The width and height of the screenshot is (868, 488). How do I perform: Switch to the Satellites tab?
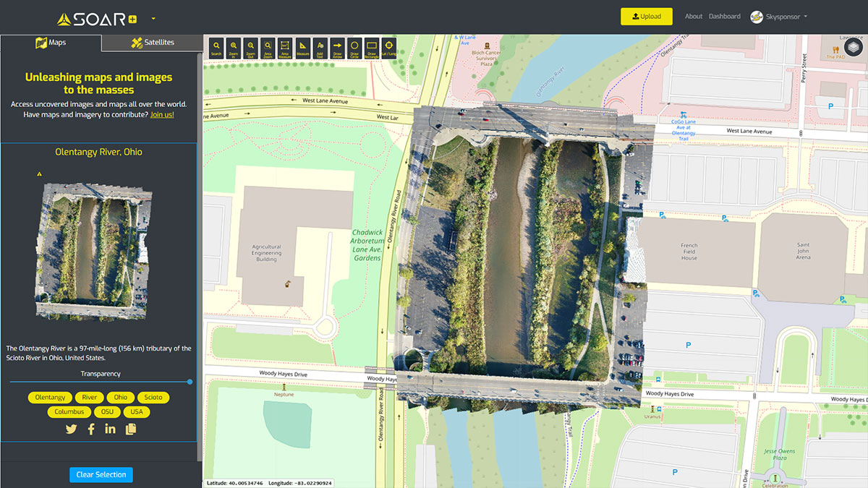(x=153, y=43)
